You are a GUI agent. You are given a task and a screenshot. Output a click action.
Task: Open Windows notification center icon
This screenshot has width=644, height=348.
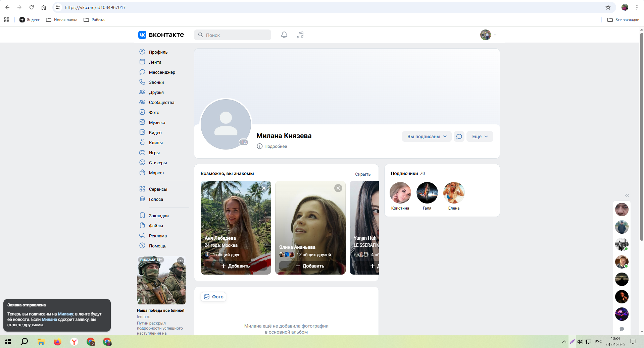[x=633, y=342]
